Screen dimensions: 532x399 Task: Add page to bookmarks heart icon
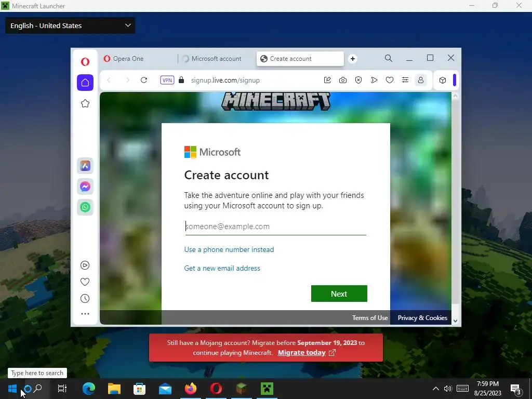[390, 80]
